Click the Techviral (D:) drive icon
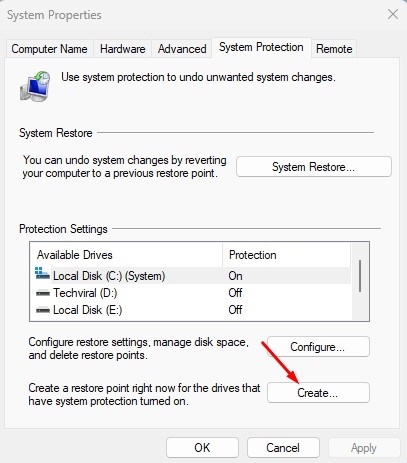The width and height of the screenshot is (407, 463). tap(43, 293)
